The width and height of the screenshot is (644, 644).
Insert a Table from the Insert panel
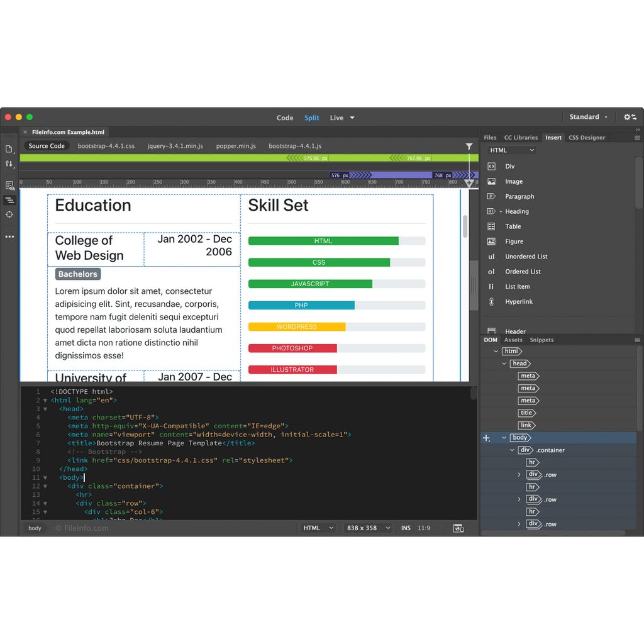[x=513, y=226]
